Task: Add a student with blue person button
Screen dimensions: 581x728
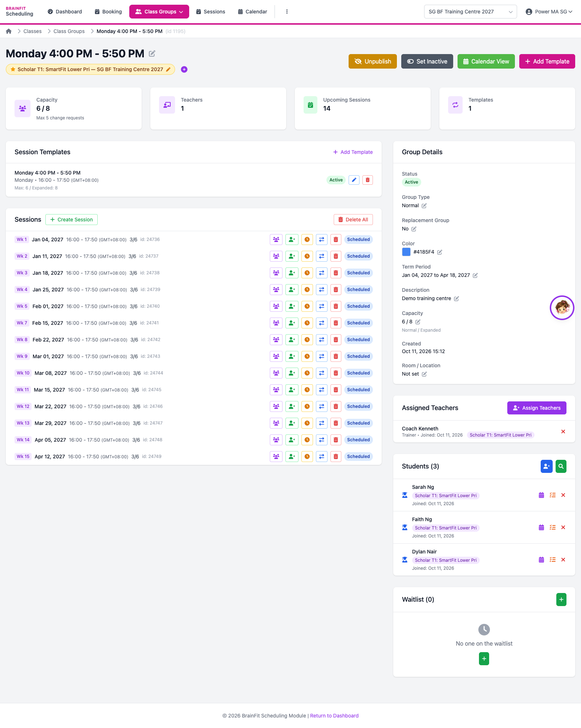Action: (x=547, y=466)
